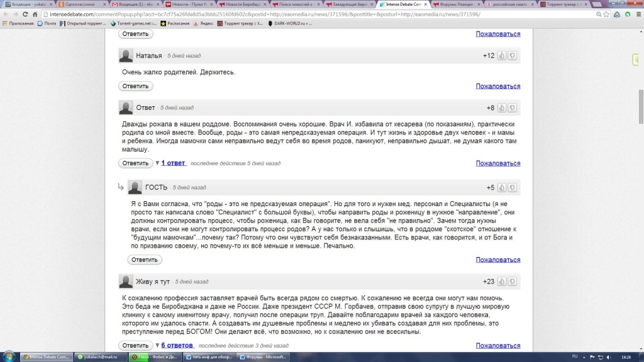
Task: Open the 1 ответ replies link
Action: [x=174, y=163]
